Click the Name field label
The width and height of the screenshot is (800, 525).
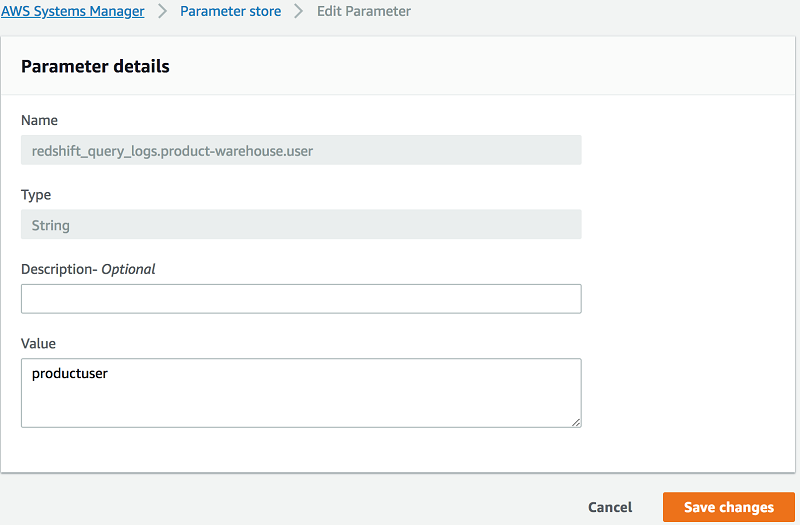pyautogui.click(x=39, y=120)
